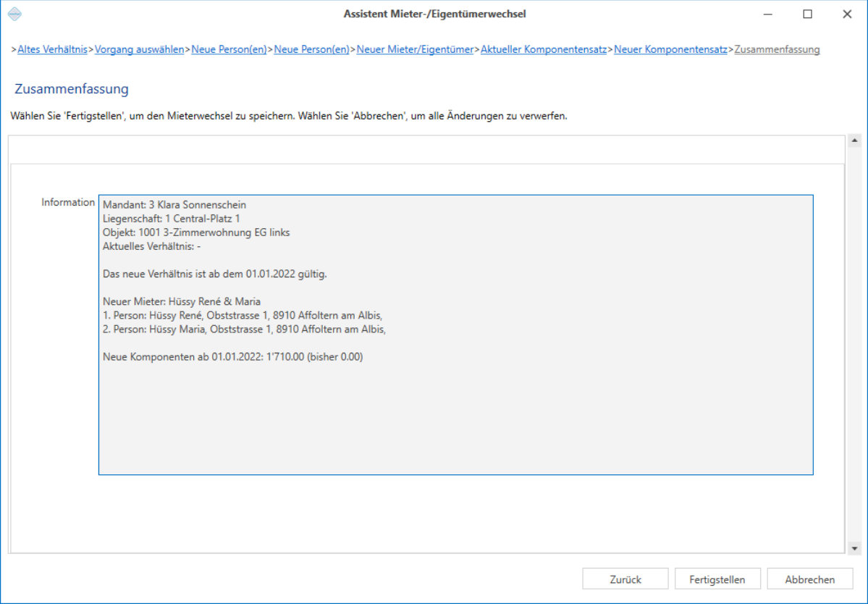Click the '2. Person: Hüssy Maria' address line
Viewport: 868px width, 604px height.
point(244,330)
